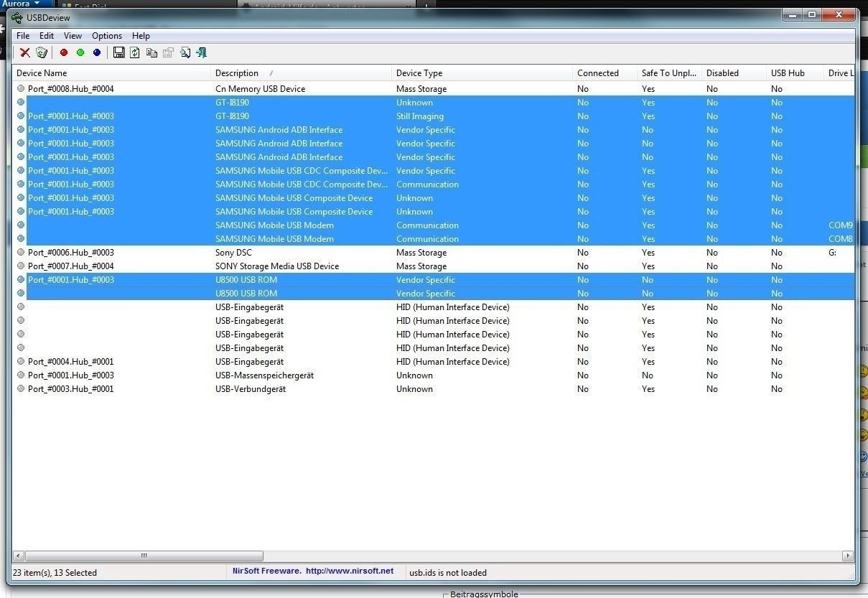
Task: Select the Port_#0004.Hub_#0001 device name
Action: [71, 362]
